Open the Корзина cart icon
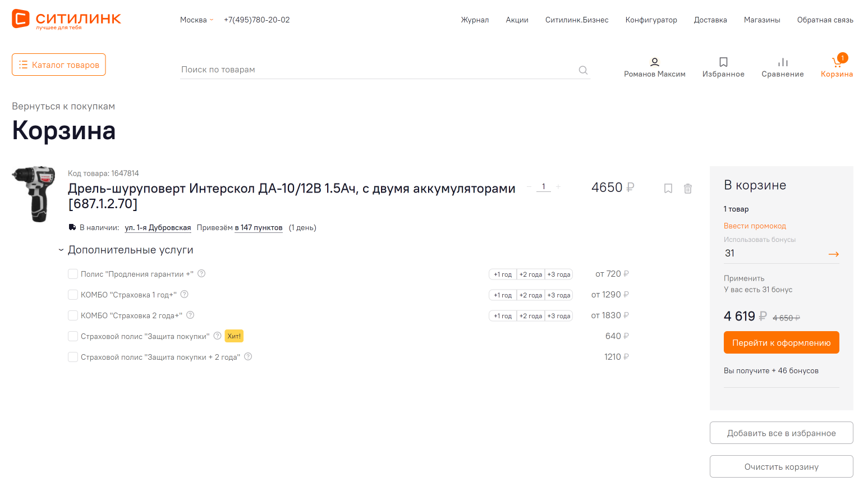Image resolution: width=868 pixels, height=481 pixels. 837,62
